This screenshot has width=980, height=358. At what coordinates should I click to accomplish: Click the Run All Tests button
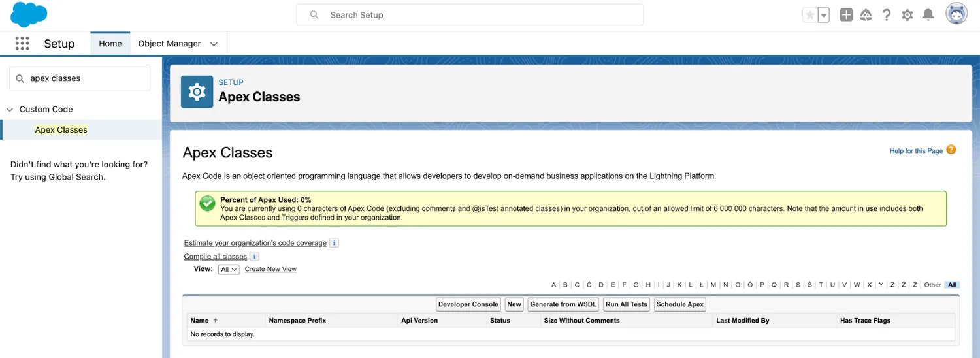coord(627,304)
